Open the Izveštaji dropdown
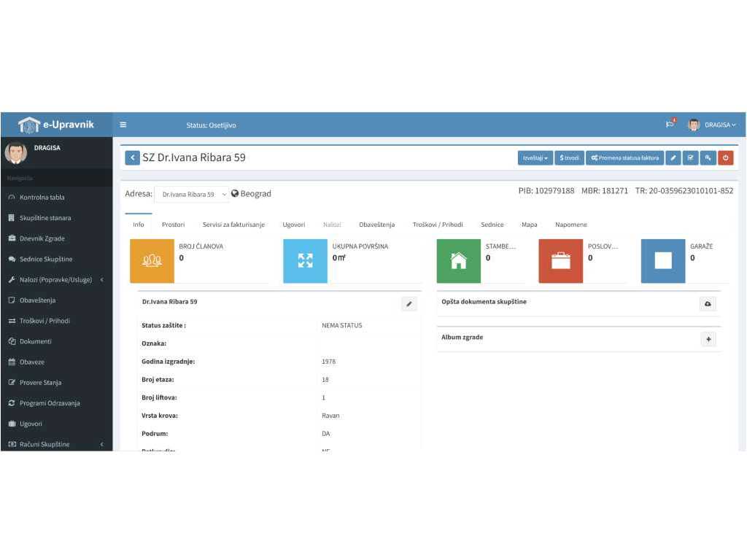This screenshot has height=560, width=747. [535, 157]
